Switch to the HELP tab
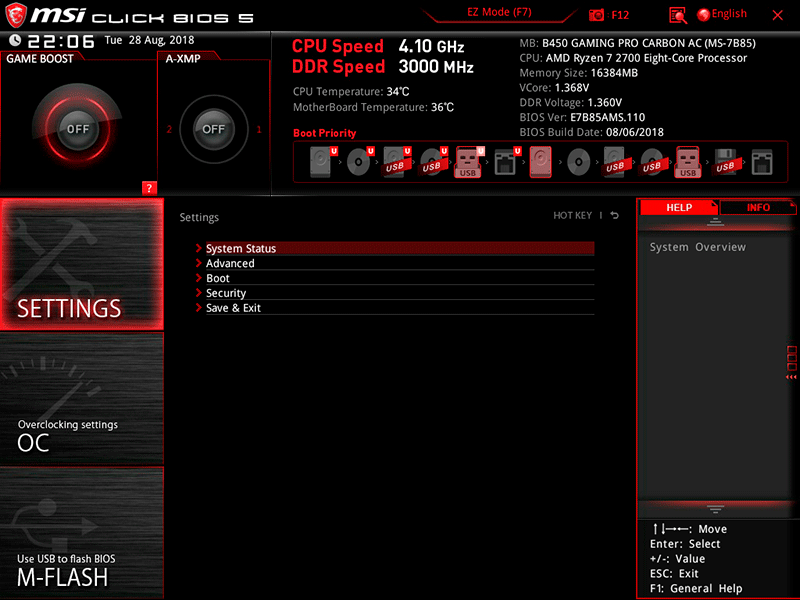 pos(679,208)
